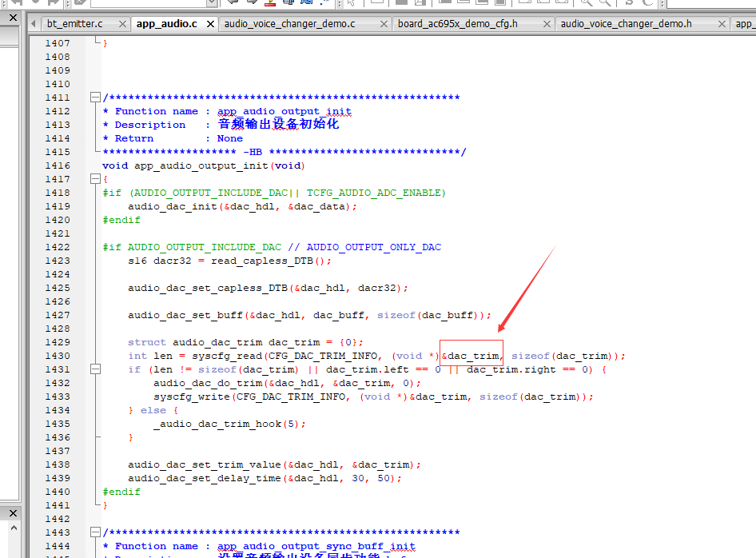Click the Return None comment line
756x558 pixels.
click(x=173, y=138)
